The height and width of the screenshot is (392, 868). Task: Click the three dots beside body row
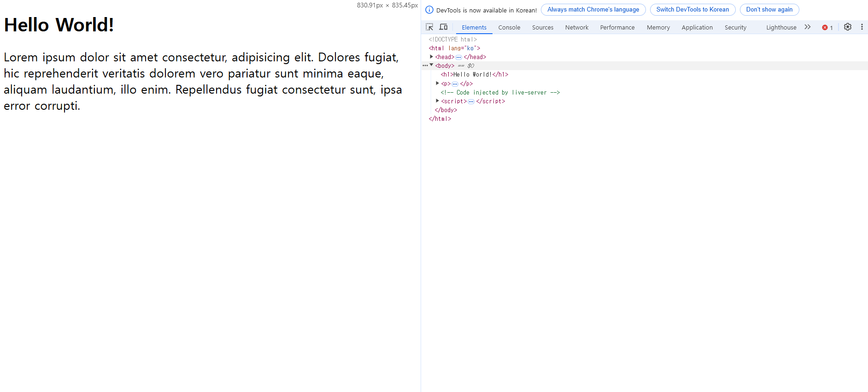pos(425,65)
